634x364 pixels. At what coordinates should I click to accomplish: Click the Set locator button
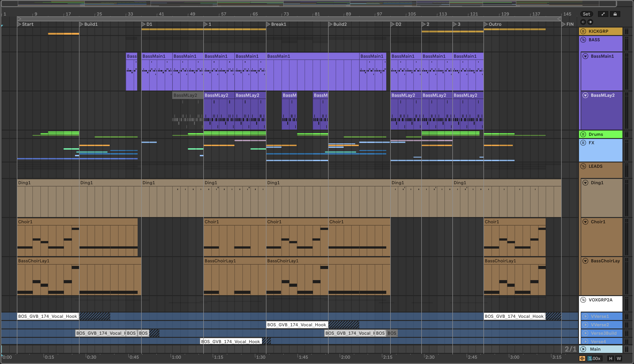pos(586,14)
